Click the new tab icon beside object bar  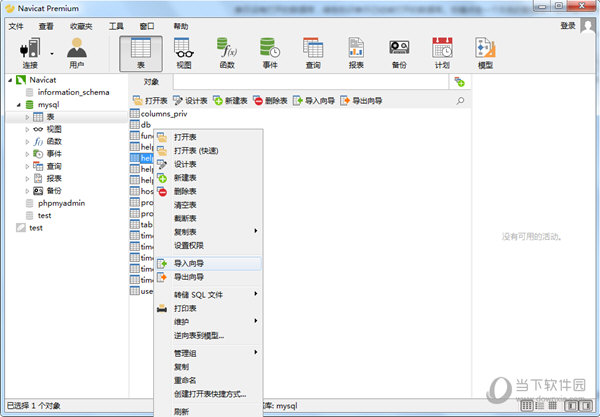click(460, 81)
